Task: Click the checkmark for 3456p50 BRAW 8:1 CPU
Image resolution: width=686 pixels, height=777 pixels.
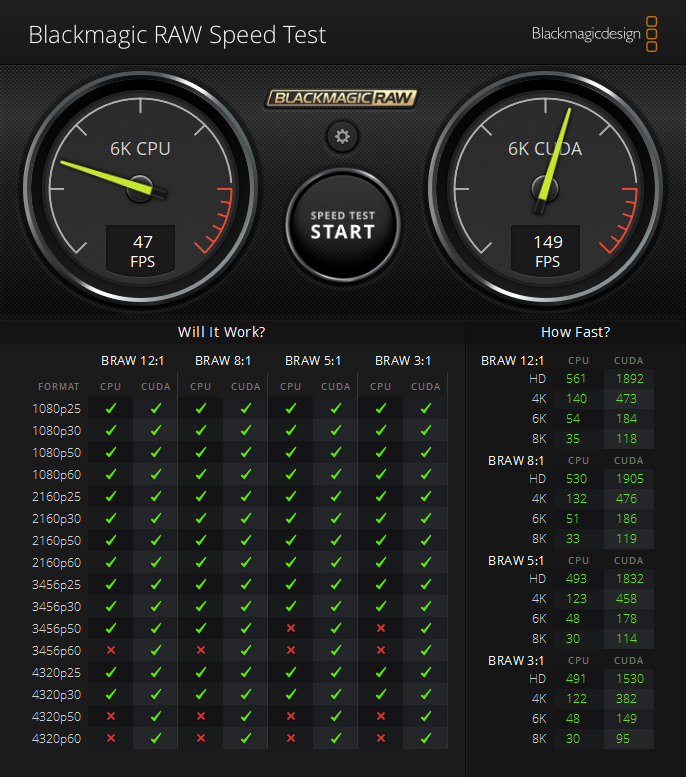Action: point(201,628)
